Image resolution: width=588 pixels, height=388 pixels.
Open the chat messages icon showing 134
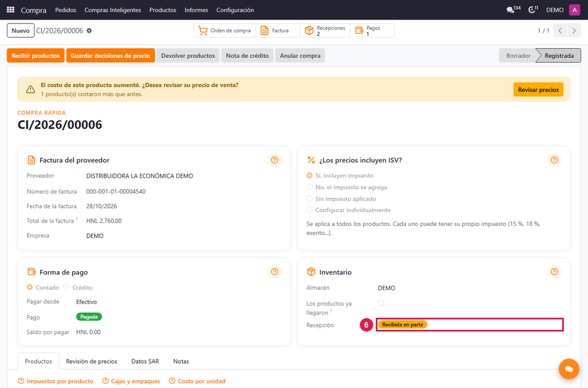point(513,10)
